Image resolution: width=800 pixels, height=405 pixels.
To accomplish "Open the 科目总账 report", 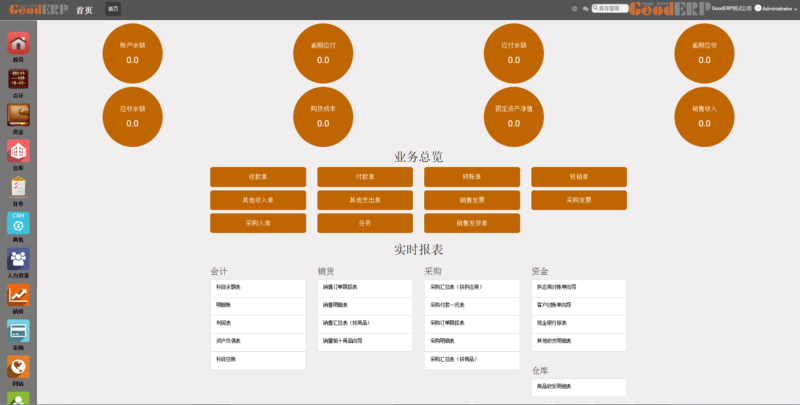I will pyautogui.click(x=258, y=360).
